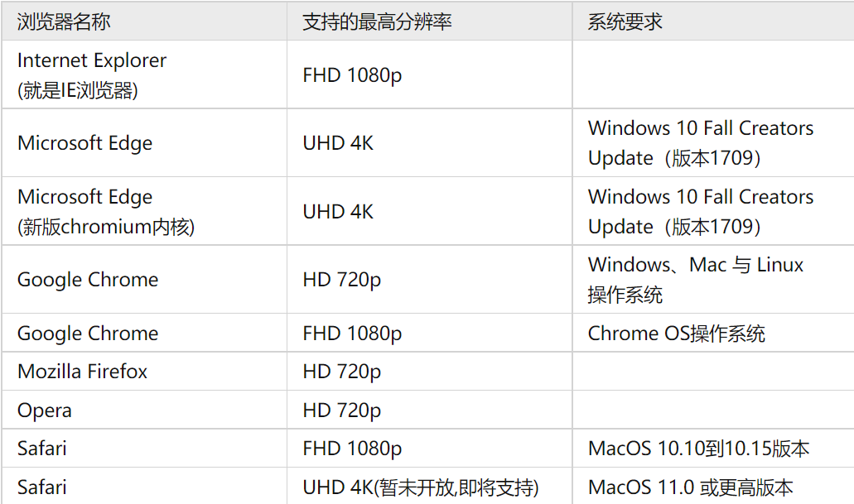The height and width of the screenshot is (504, 854).
Task: Select the Internet Explorer name cell
Action: click(91, 75)
